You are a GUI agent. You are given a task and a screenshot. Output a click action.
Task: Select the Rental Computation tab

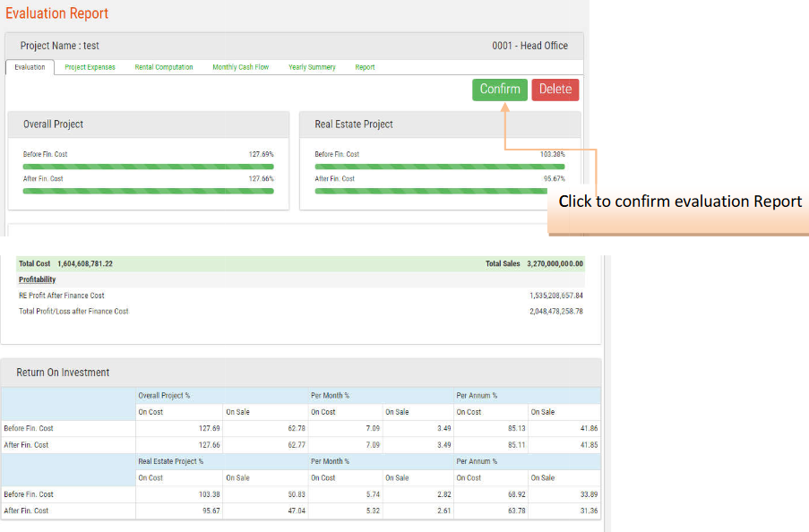click(x=163, y=67)
